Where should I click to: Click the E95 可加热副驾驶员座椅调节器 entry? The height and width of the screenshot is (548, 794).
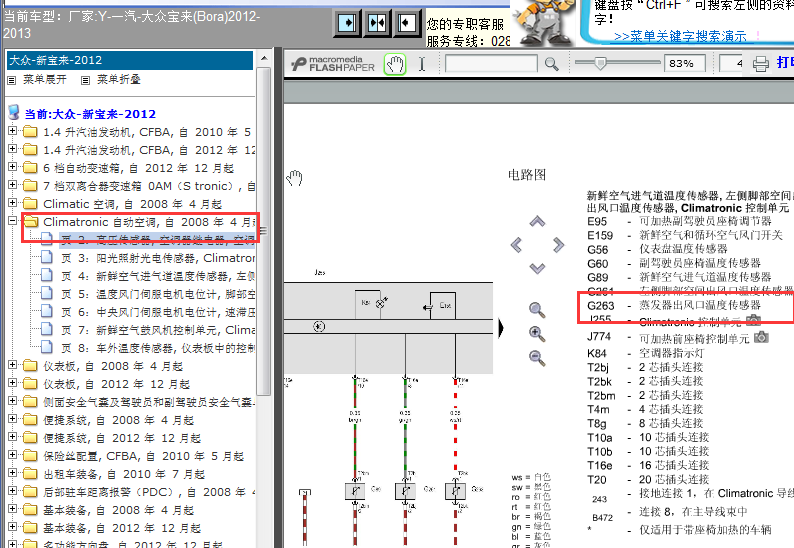click(x=680, y=221)
